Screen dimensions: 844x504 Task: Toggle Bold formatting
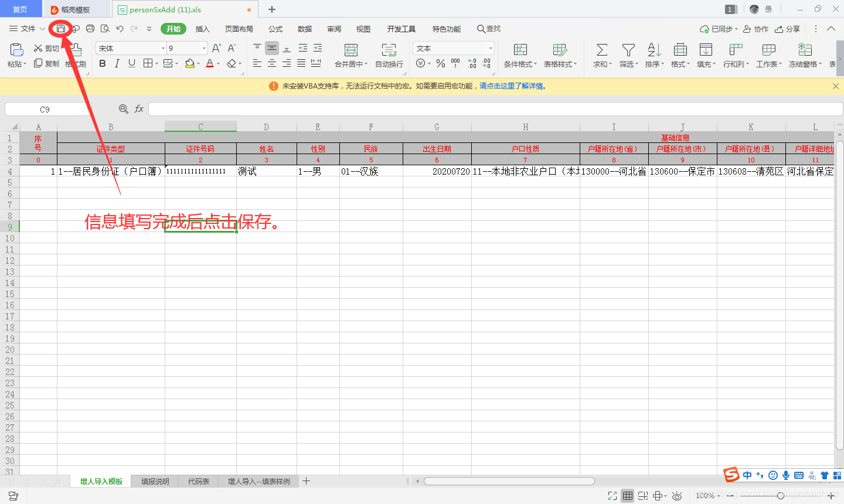103,63
